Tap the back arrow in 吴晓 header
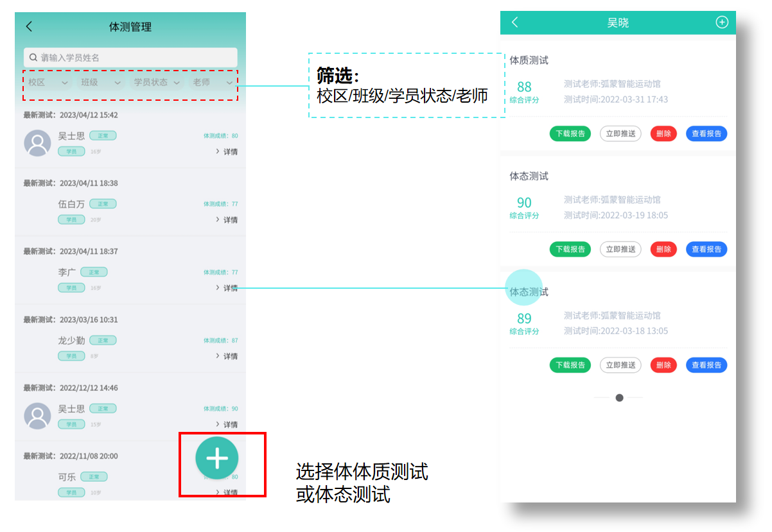 click(x=514, y=22)
